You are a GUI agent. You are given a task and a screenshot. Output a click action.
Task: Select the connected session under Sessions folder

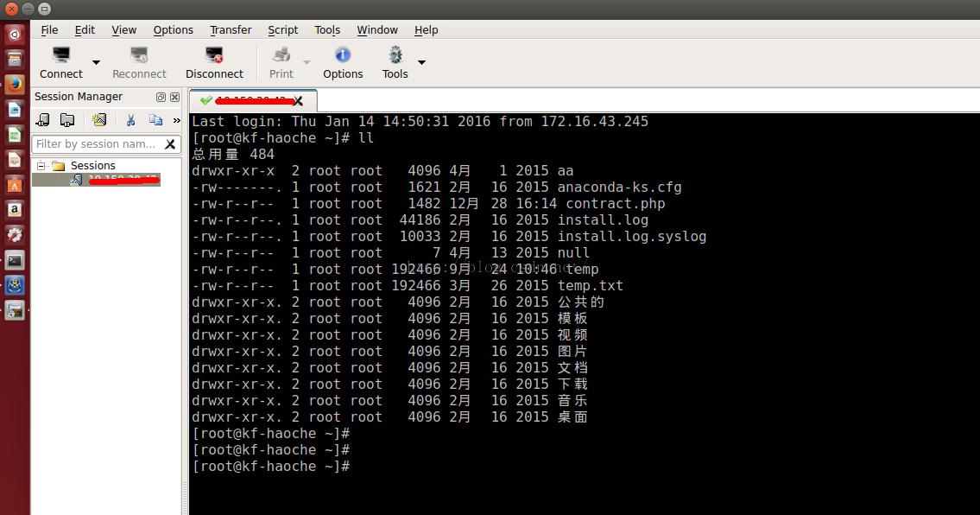(x=119, y=180)
